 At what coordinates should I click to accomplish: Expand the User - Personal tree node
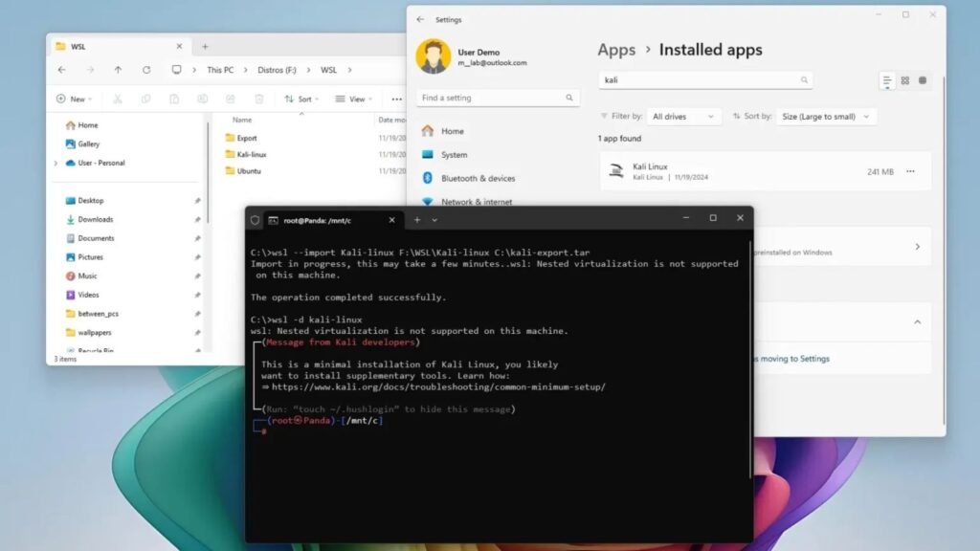click(56, 163)
